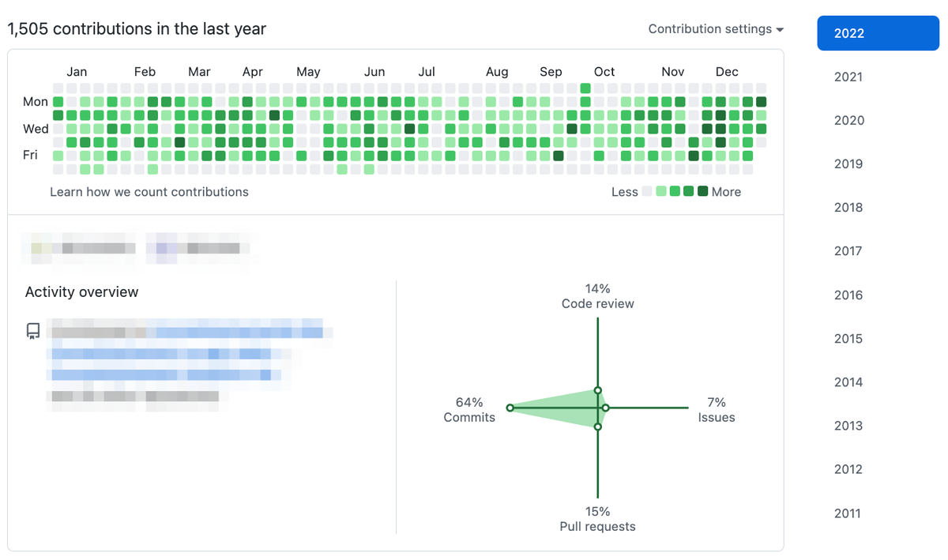Screen dimensions: 948x560
Task: Click the Pull requests data point on chart
Action: [598, 427]
